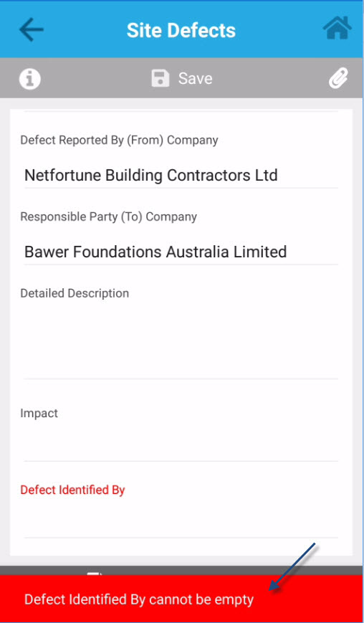Click the Detailed Description label
This screenshot has width=364, height=623.
(x=75, y=294)
